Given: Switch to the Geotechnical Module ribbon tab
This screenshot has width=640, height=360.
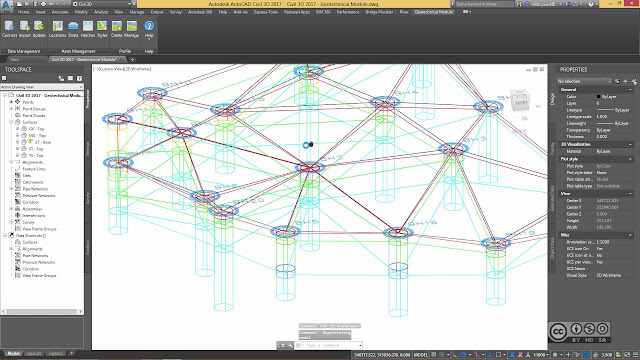Looking at the screenshot, I should [433, 12].
